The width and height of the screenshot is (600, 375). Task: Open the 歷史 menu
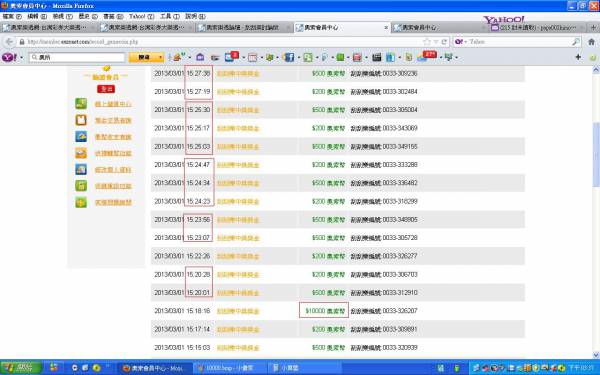(x=88, y=16)
